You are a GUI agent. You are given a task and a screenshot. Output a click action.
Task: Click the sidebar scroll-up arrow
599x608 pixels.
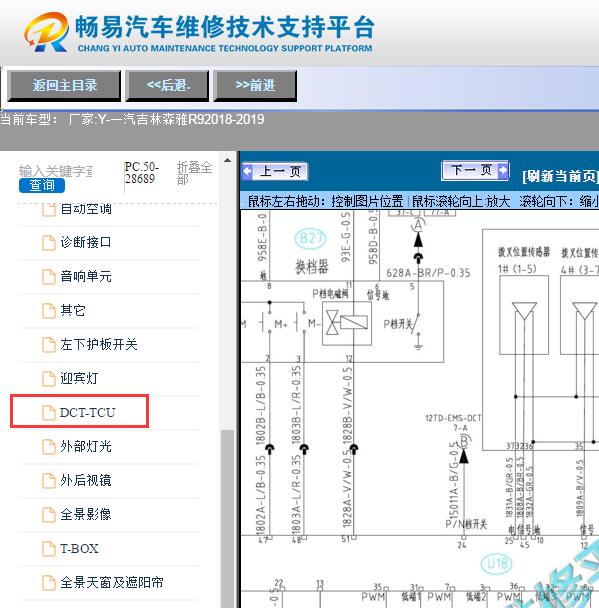[x=228, y=160]
